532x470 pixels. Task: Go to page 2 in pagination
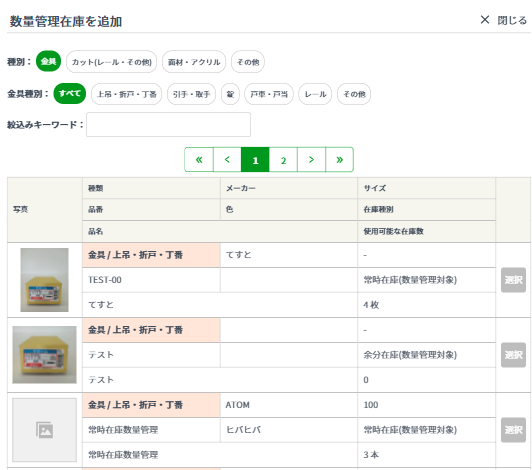pos(283,159)
